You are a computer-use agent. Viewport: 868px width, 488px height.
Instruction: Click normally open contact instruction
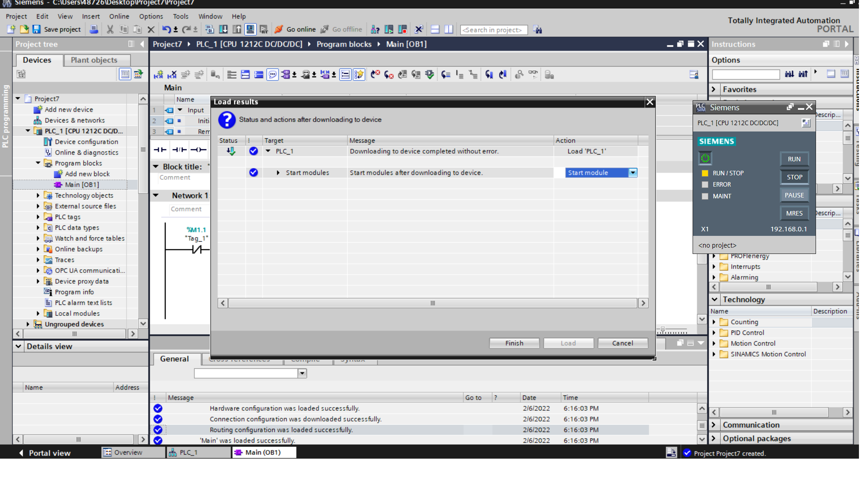[x=160, y=150]
